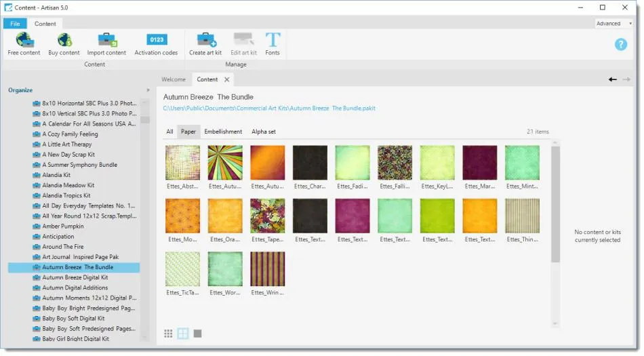Screen dimensions: 644x356
Task: Select the Ettes_Abst... paper thumbnail
Action: point(183,163)
